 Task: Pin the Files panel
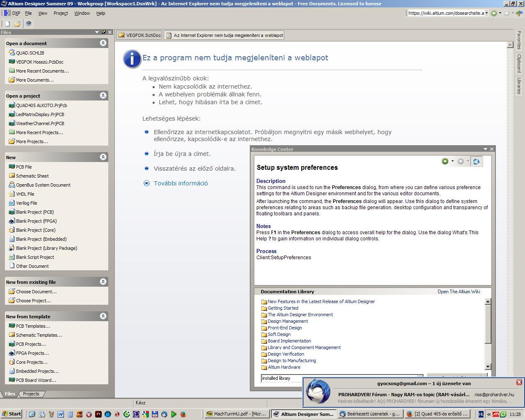104,32
